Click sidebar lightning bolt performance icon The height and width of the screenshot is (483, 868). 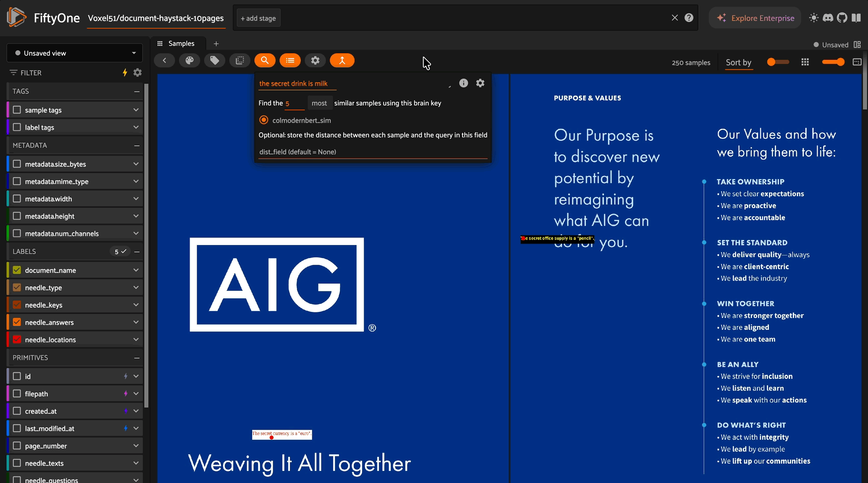(x=125, y=72)
